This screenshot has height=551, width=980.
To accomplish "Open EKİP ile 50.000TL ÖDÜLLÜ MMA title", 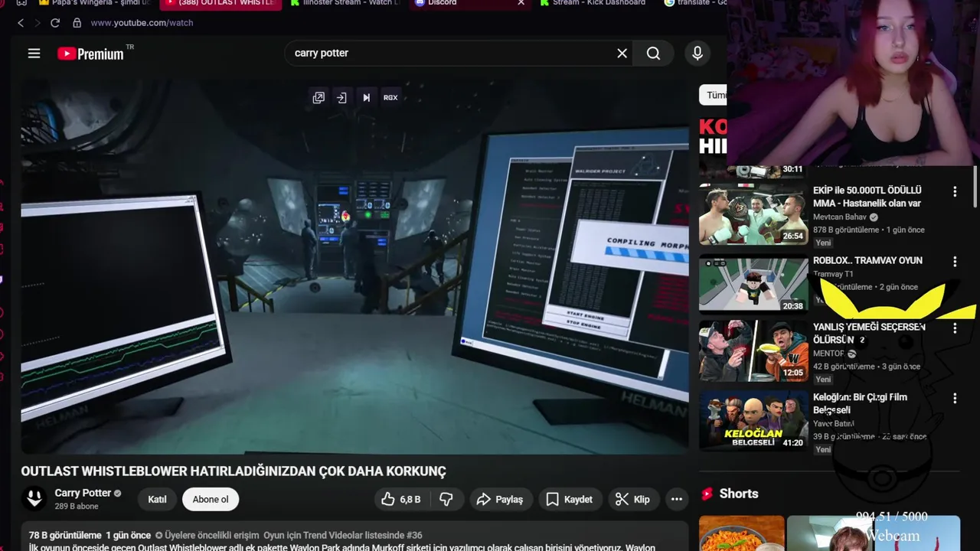I will (867, 197).
